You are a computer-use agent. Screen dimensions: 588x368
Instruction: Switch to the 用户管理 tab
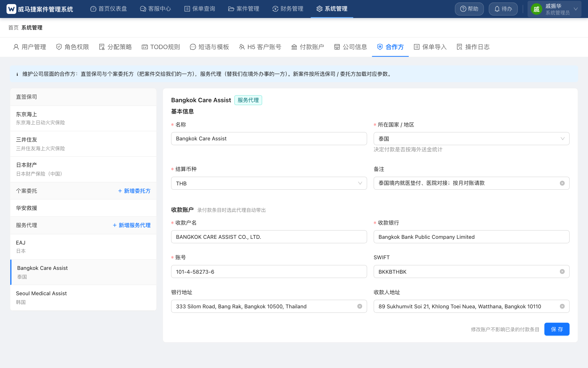tap(30, 47)
